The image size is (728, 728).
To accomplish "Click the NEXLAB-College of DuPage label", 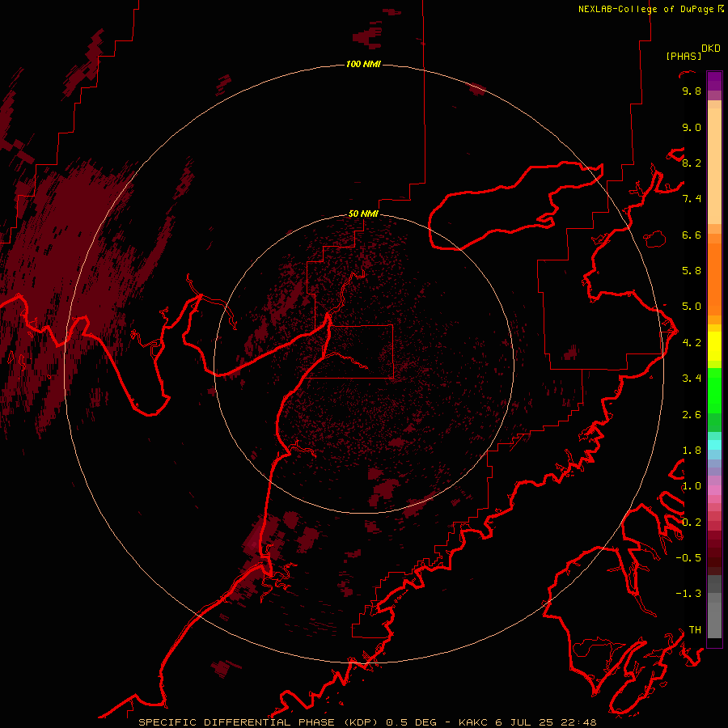I will point(646,9).
